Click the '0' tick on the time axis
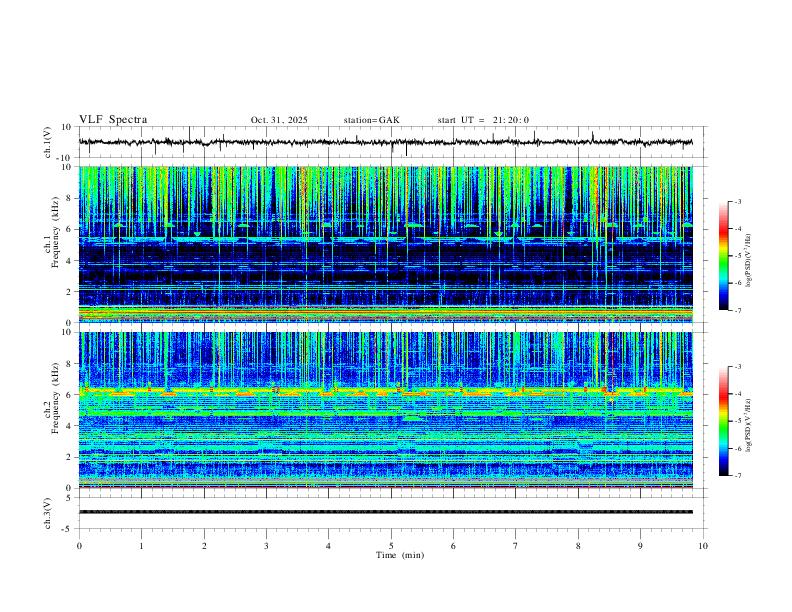This screenshot has height=612, width=792. [79, 546]
